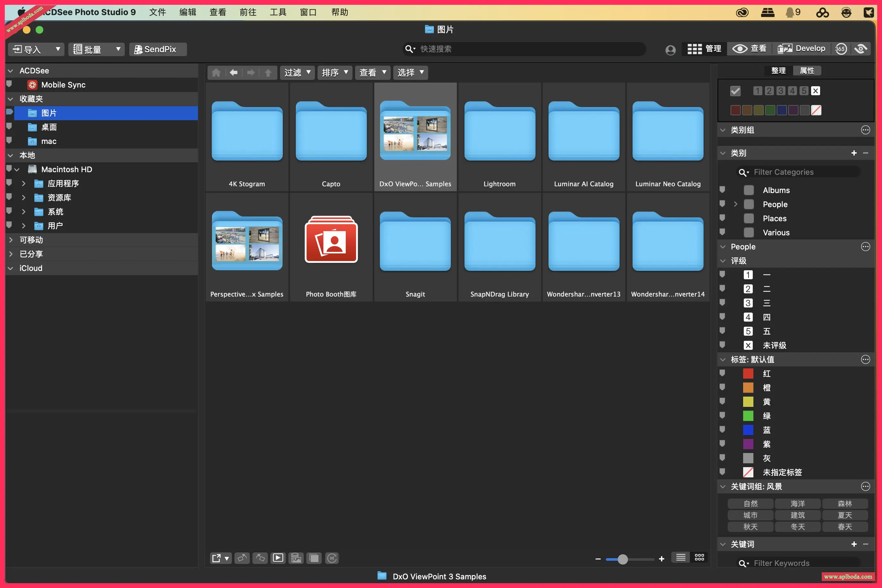
Task: Click the SendPix button
Action: 157,49
